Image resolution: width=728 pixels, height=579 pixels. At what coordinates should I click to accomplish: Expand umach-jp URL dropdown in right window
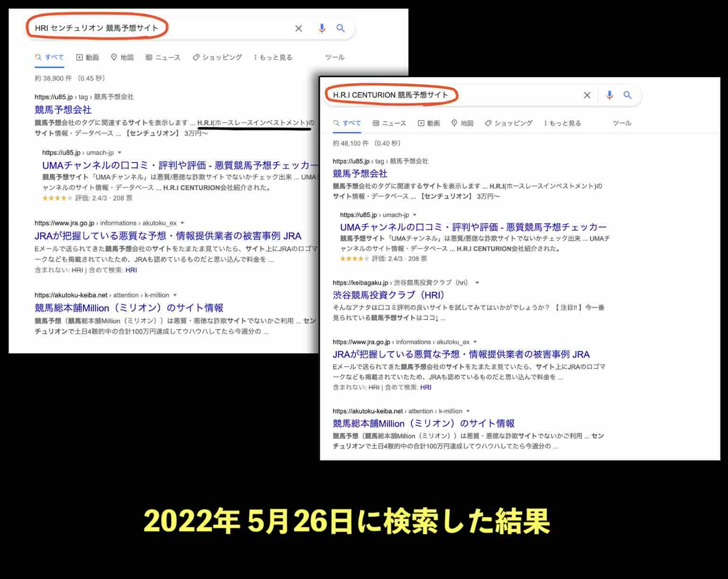415,215
